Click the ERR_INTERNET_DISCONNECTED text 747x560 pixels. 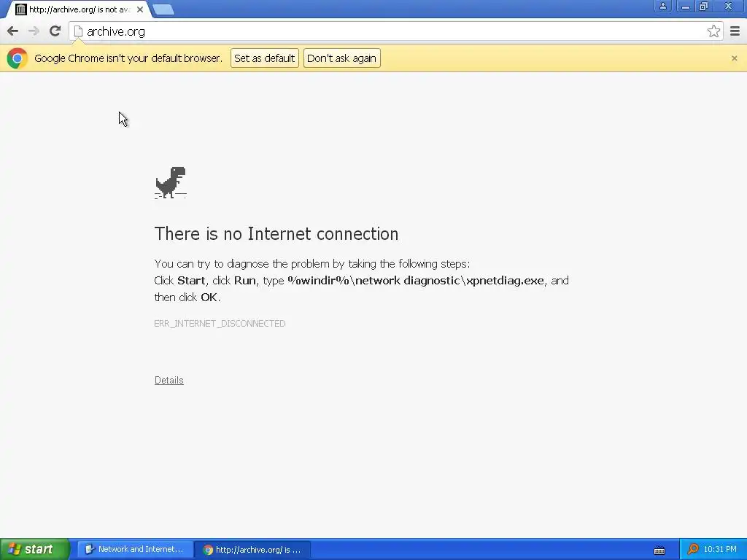click(x=220, y=323)
